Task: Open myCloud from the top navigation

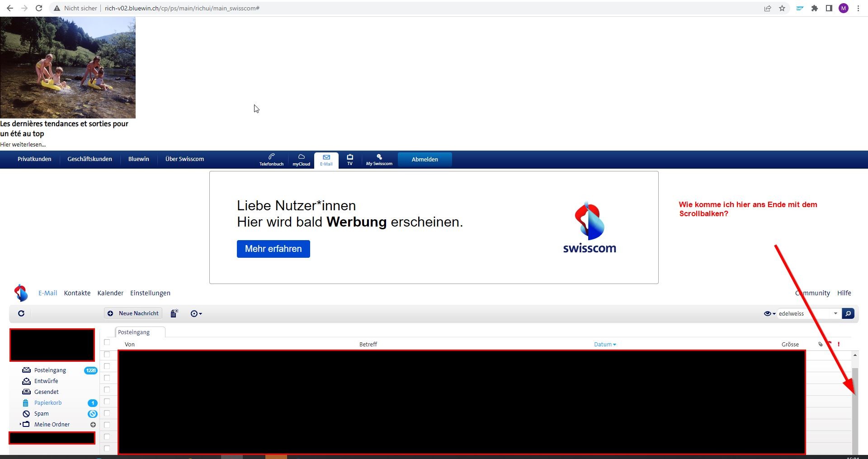Action: (301, 159)
